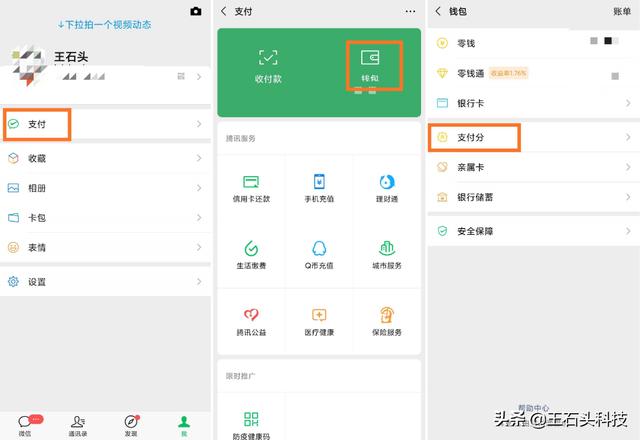Open the 表情 smiley icon

point(13,247)
